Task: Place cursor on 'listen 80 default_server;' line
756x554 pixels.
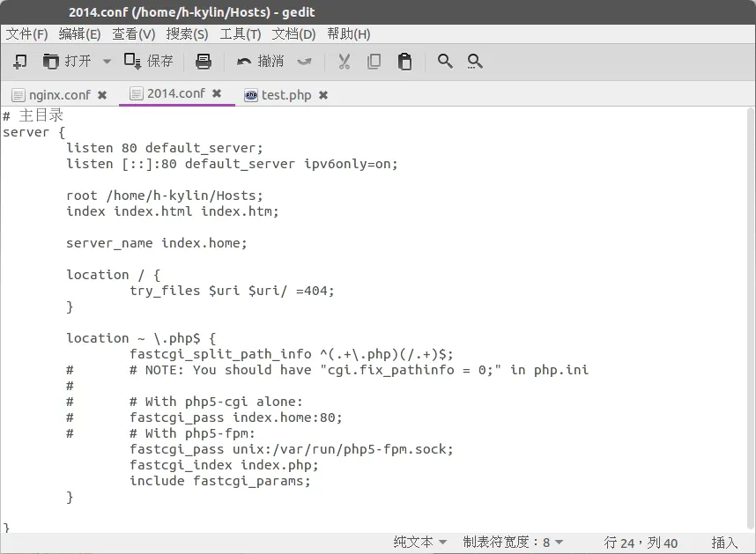Action: pos(165,148)
